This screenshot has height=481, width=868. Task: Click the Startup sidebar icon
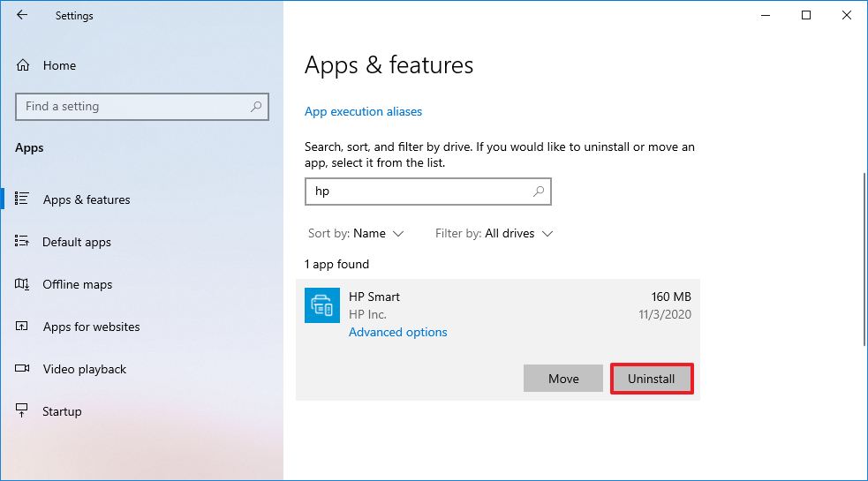pyautogui.click(x=23, y=411)
